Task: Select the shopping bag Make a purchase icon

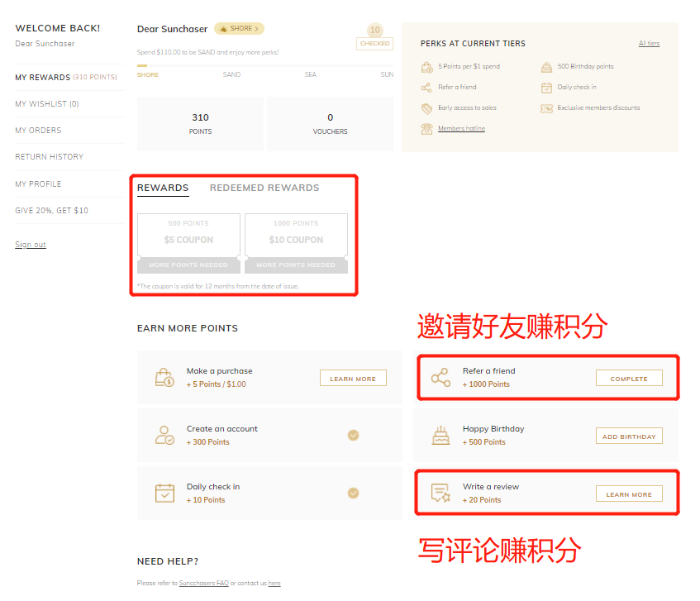Action: [x=165, y=377]
